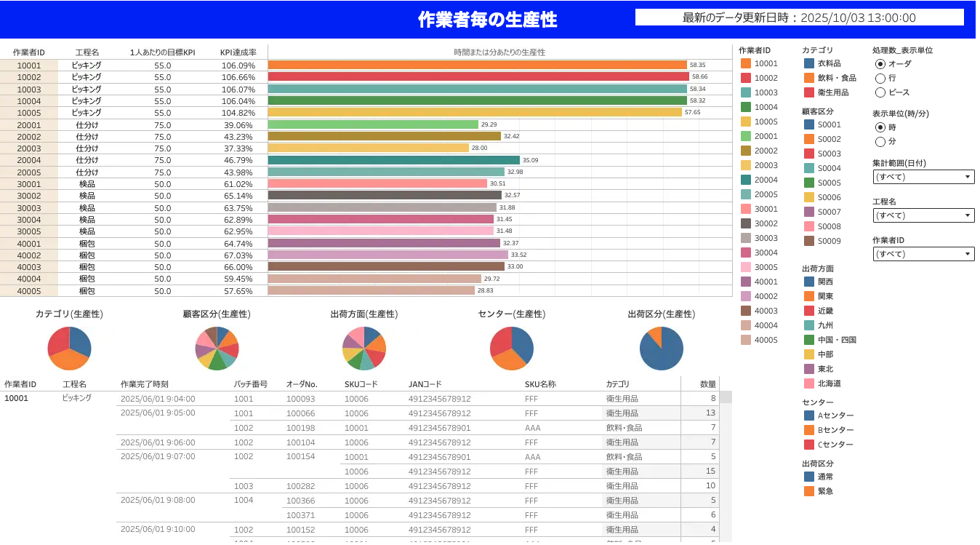Image resolution: width=980 pixels, height=545 pixels.
Task: Click the 関西 swatch in 出荷方面 legend
Action: (809, 282)
